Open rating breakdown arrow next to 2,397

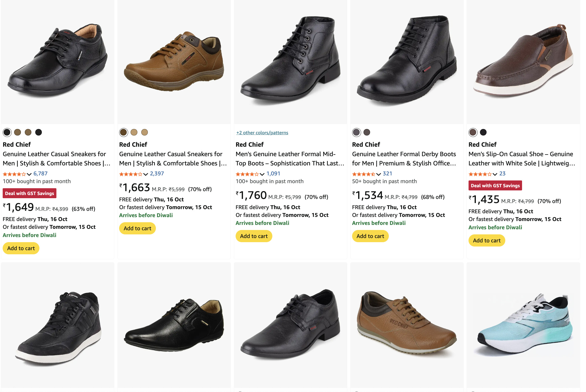[146, 174]
